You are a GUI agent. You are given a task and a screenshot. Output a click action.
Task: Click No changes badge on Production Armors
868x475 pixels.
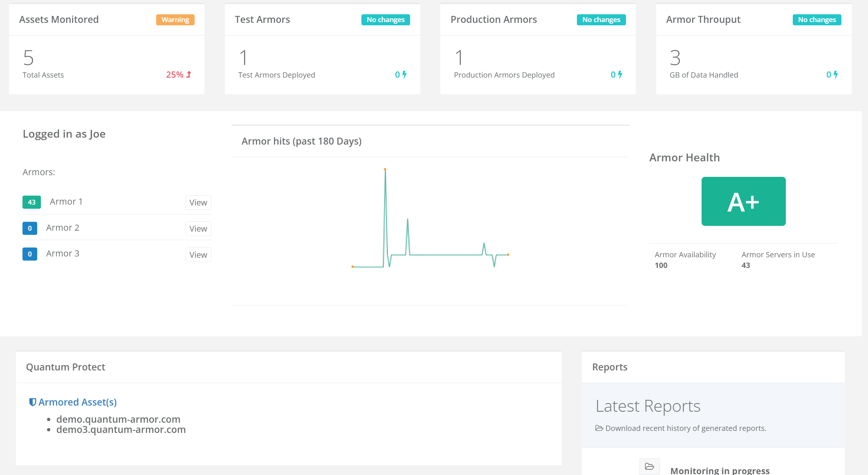point(601,20)
